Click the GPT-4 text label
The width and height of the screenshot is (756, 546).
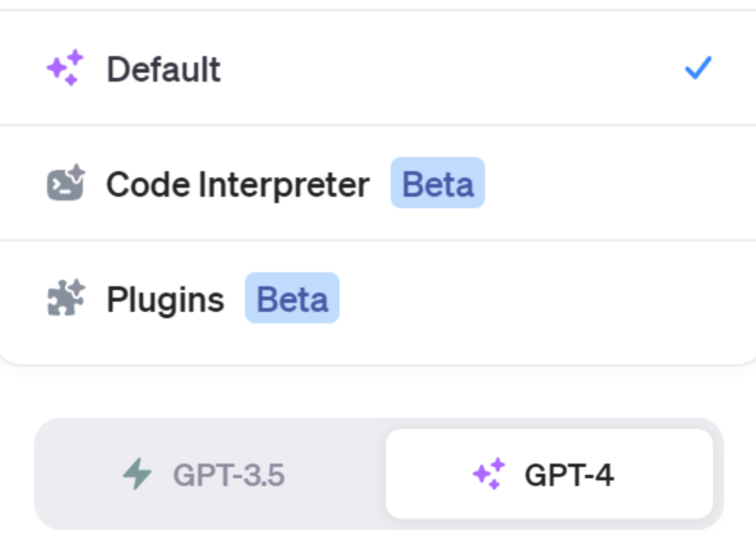pyautogui.click(x=569, y=475)
